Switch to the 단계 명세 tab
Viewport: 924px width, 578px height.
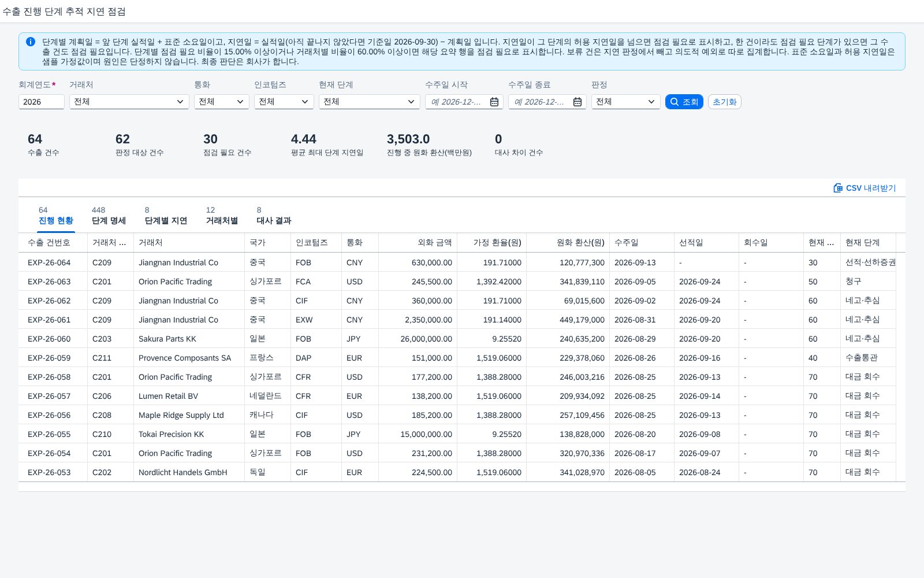[109, 216]
